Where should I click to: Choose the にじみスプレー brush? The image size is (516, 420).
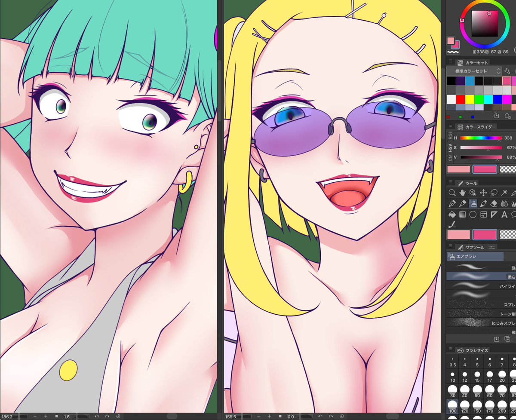(x=481, y=322)
